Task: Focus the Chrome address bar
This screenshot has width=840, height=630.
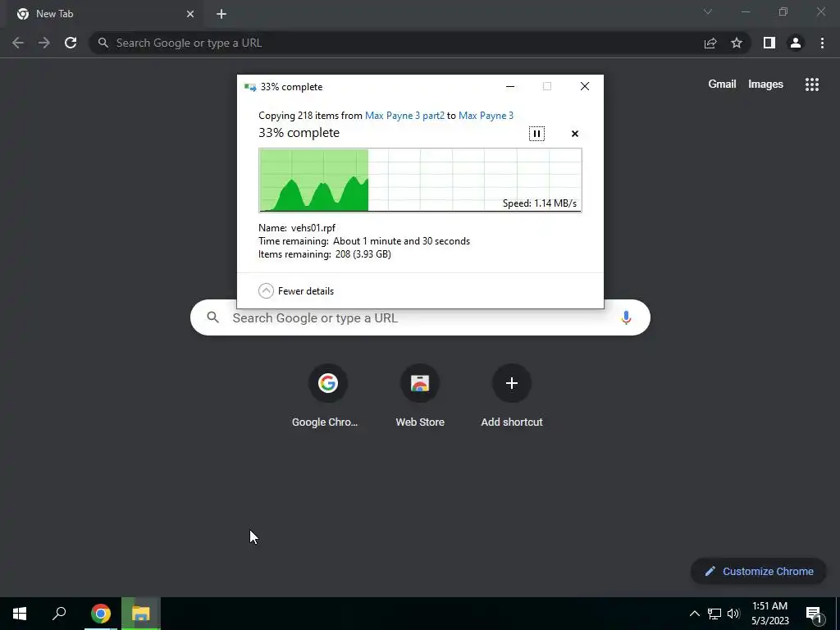Action: [x=396, y=43]
